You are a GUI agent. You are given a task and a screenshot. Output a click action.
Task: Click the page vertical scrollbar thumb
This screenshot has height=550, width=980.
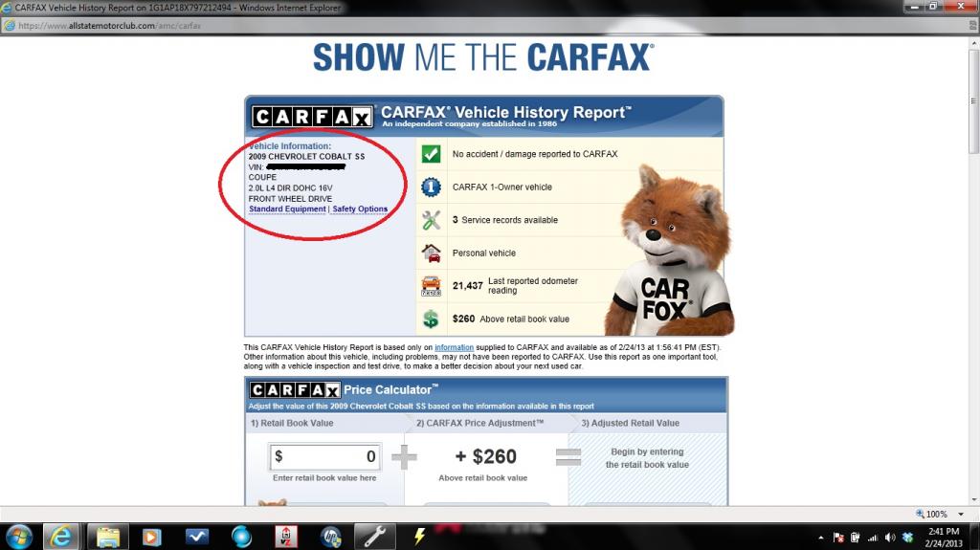[973, 100]
